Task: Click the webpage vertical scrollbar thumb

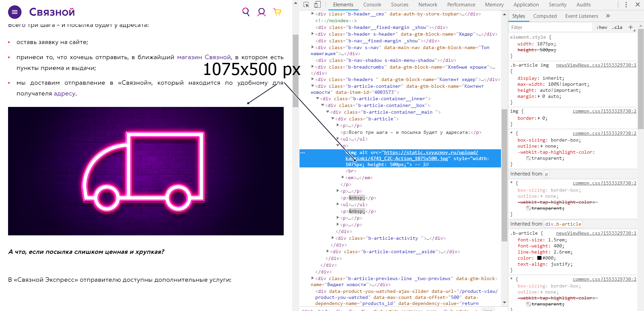Action: point(295,71)
